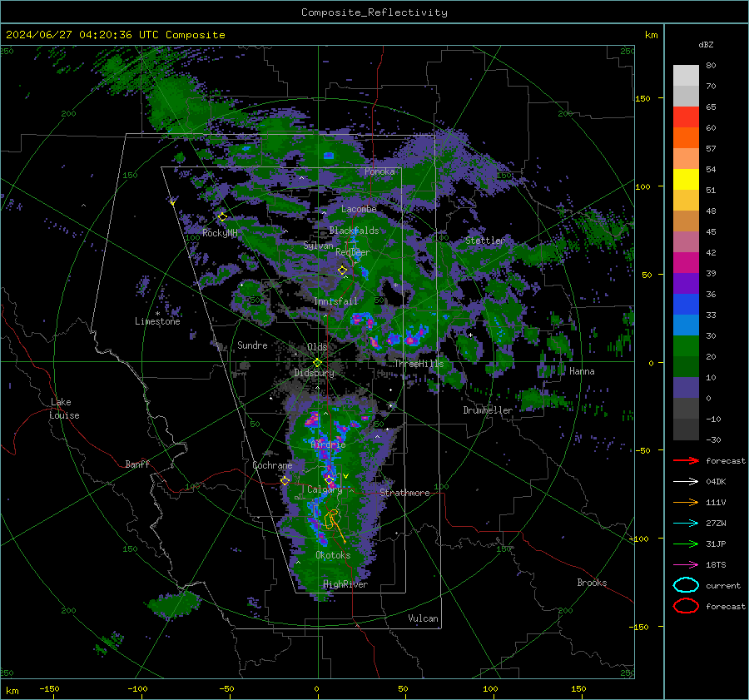Screen dimensions: 749x700
Task: Click the Lake Louise label
Action: coord(64,409)
